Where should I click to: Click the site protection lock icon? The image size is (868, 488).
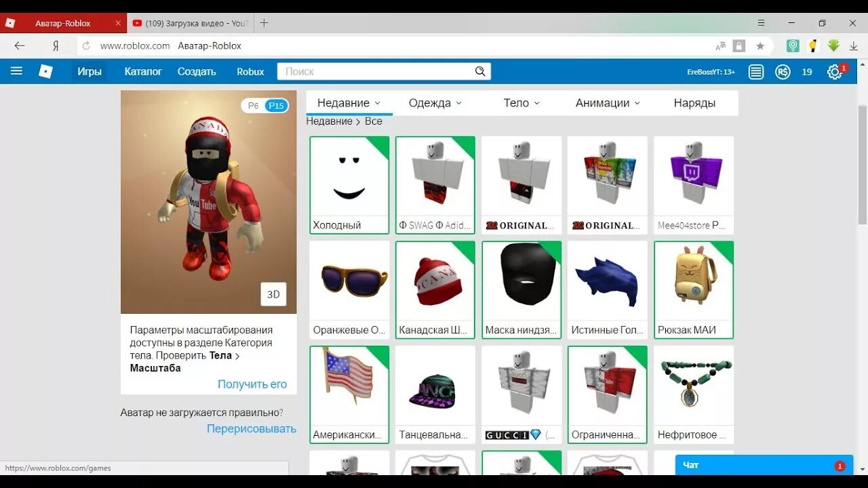pyautogui.click(x=739, y=46)
